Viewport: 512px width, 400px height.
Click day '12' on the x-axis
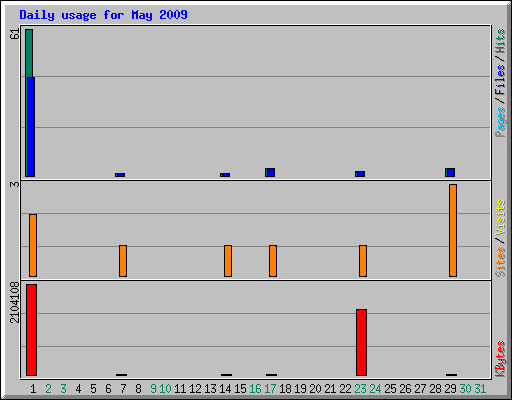195,389
